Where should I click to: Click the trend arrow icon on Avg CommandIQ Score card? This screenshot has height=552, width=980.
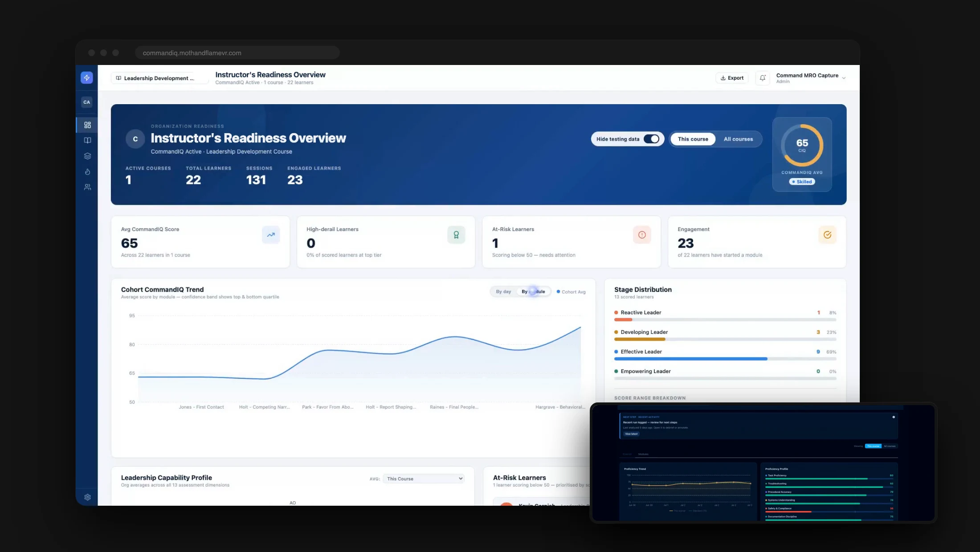coord(271,235)
